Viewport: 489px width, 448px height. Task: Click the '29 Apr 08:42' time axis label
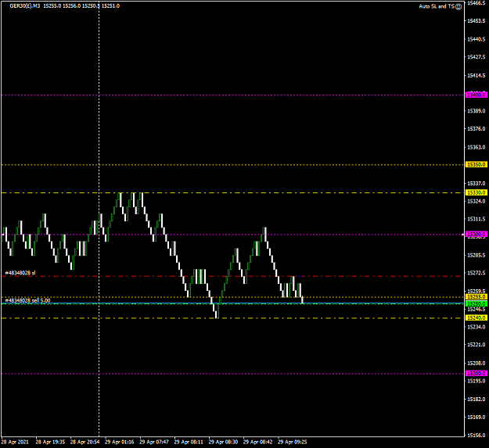(258, 442)
